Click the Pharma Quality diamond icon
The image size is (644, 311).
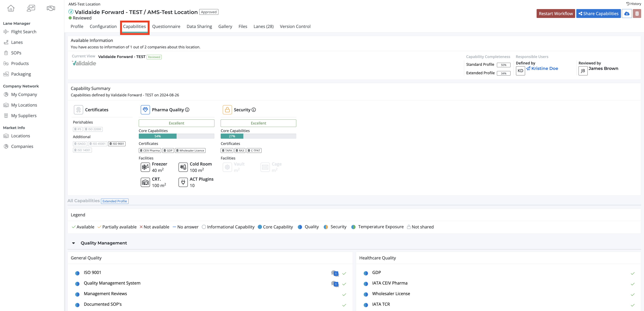[x=145, y=110]
